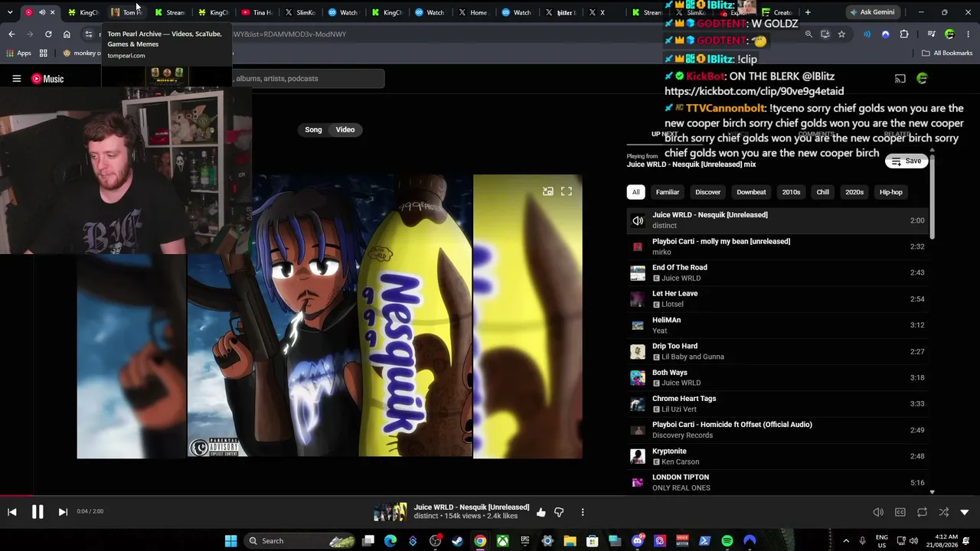Skip to the next track
980x551 pixels.
coord(63,512)
